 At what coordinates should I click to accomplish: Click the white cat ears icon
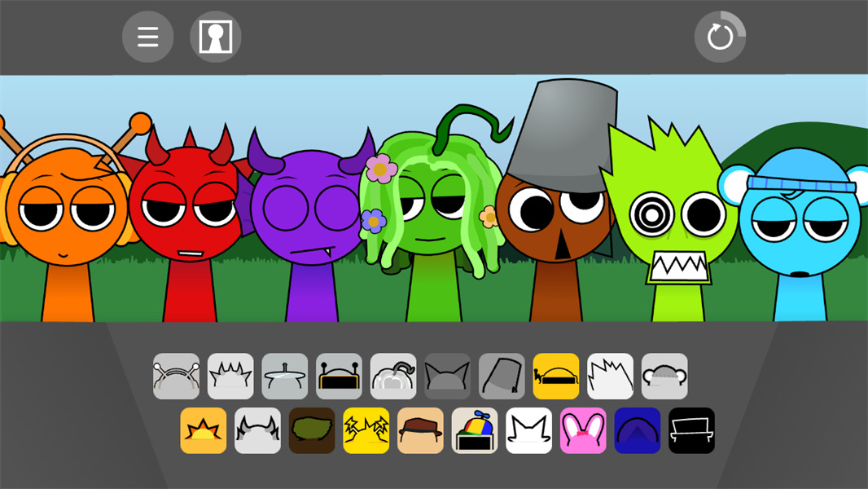point(529,430)
